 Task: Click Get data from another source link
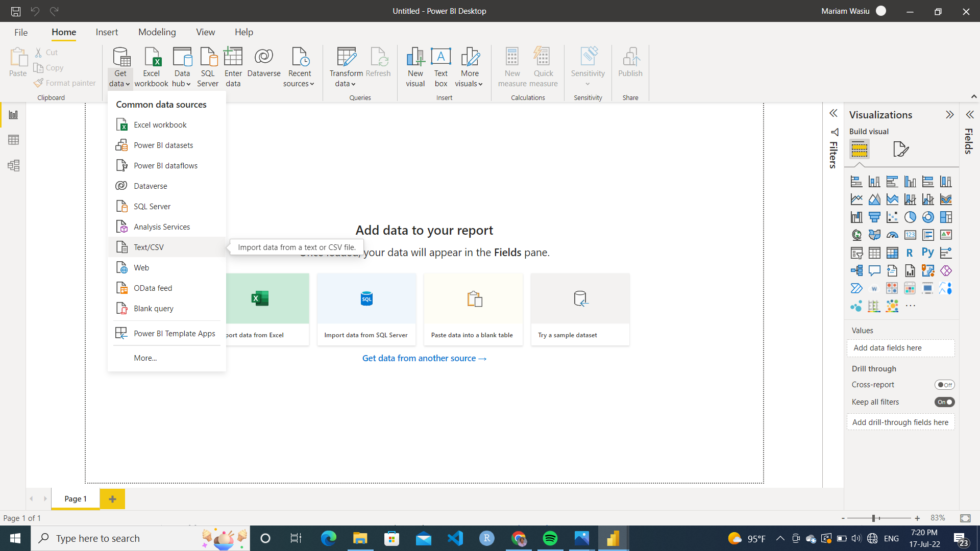tap(424, 358)
